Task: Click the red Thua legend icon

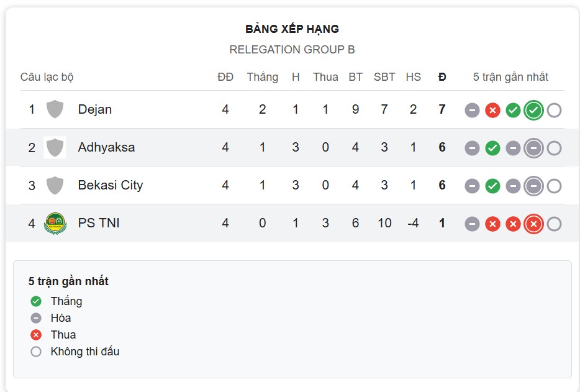Action: coord(36,335)
